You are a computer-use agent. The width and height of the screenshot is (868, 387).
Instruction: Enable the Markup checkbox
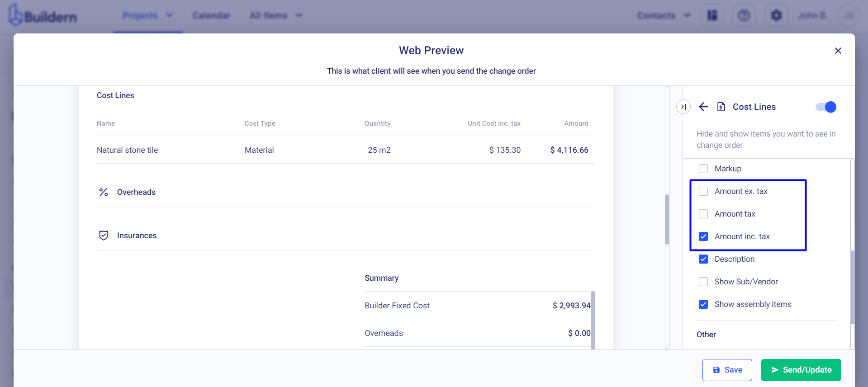703,169
